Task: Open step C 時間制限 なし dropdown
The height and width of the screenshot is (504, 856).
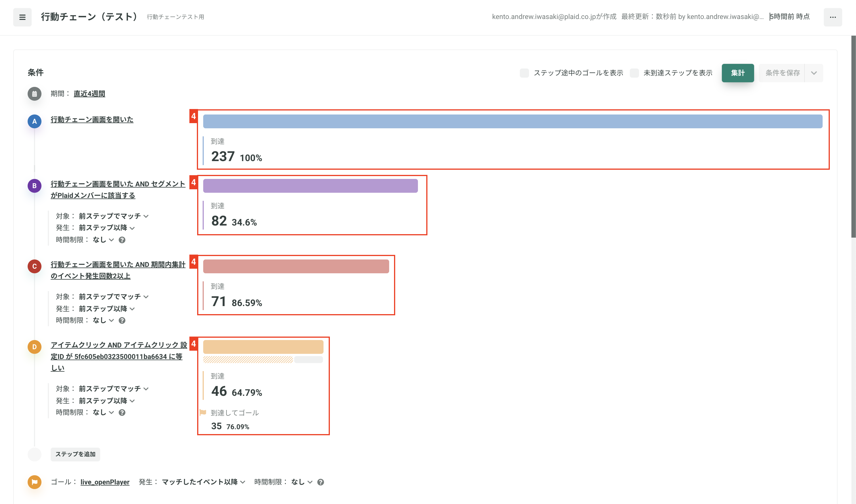Action: pyautogui.click(x=103, y=320)
